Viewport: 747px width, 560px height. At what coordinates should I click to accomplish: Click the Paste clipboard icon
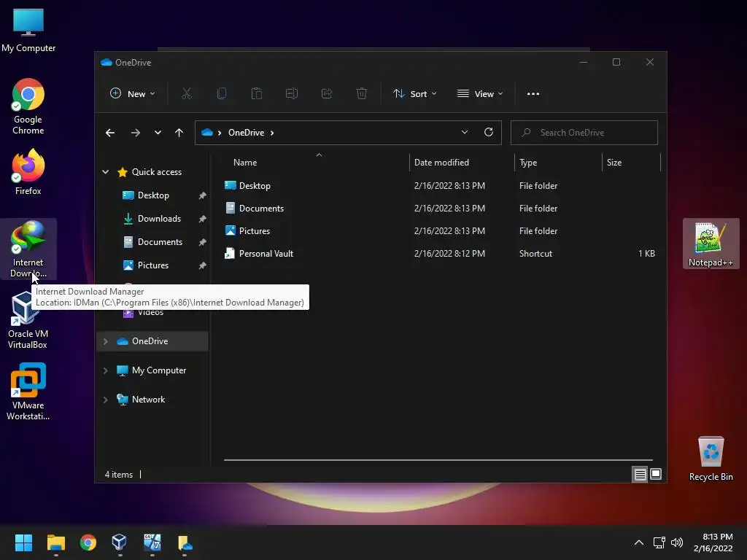257,94
